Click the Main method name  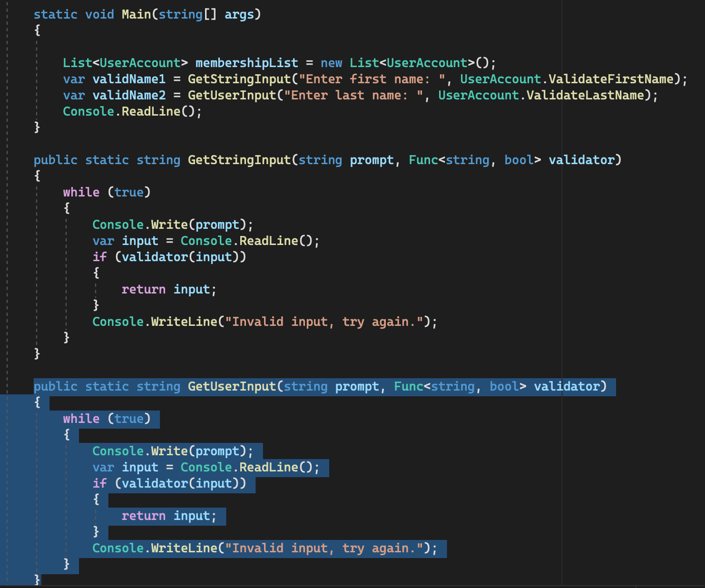tap(137, 14)
